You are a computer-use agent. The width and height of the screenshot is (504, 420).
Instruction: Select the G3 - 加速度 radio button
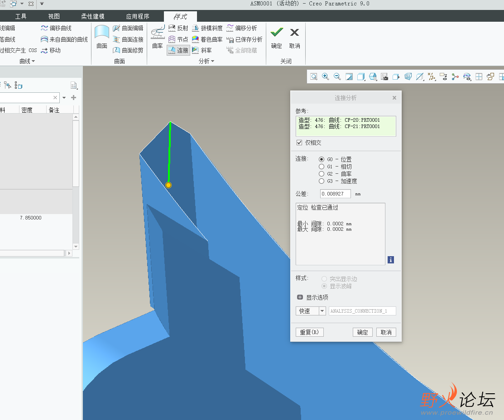pyautogui.click(x=322, y=181)
